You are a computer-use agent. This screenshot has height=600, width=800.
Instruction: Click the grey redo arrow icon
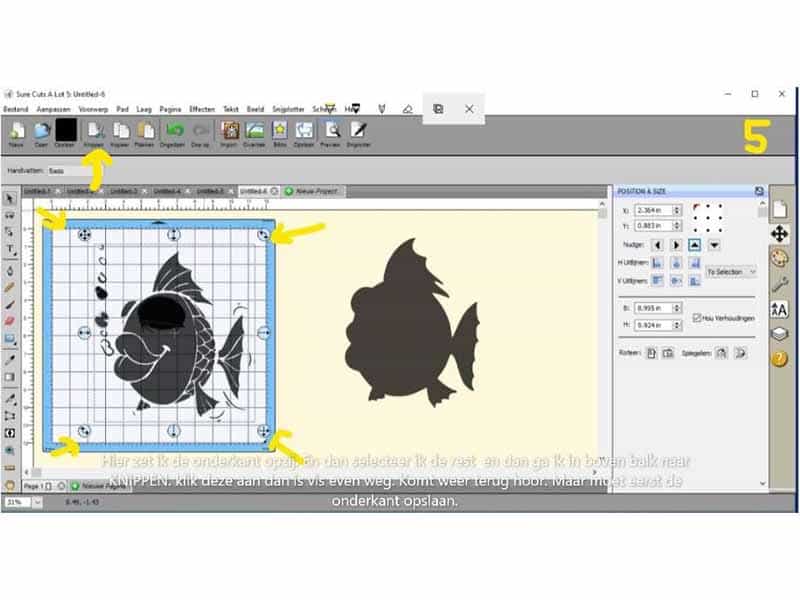point(200,131)
